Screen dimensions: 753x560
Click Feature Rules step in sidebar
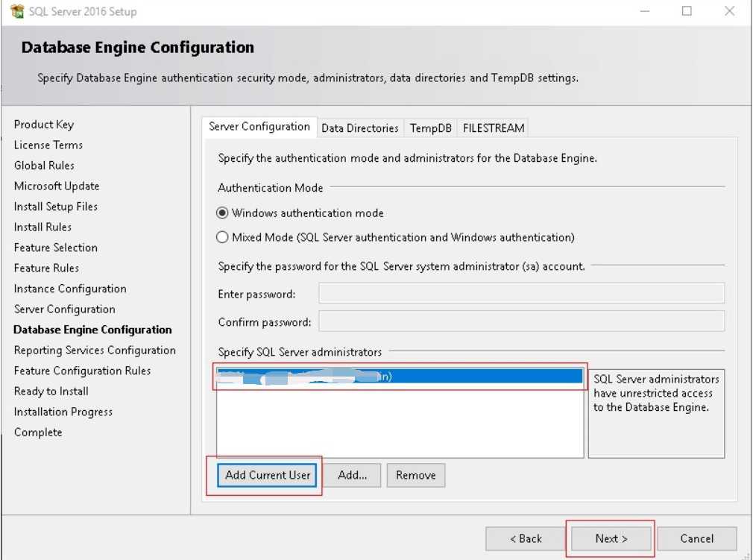pyautogui.click(x=46, y=268)
